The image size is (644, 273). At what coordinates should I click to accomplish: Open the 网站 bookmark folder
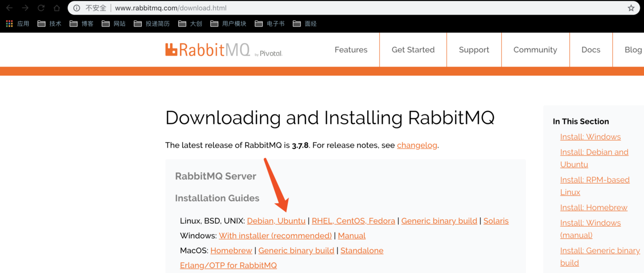click(x=113, y=23)
